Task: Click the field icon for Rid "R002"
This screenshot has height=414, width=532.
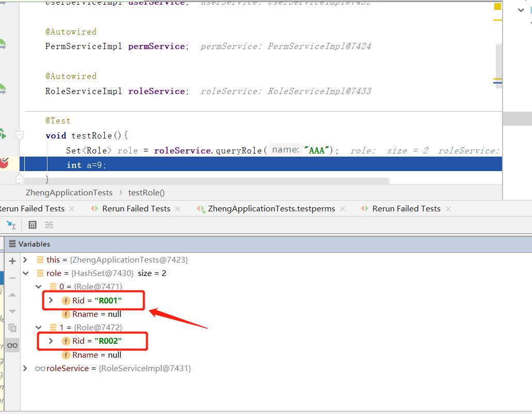Action: click(x=66, y=341)
